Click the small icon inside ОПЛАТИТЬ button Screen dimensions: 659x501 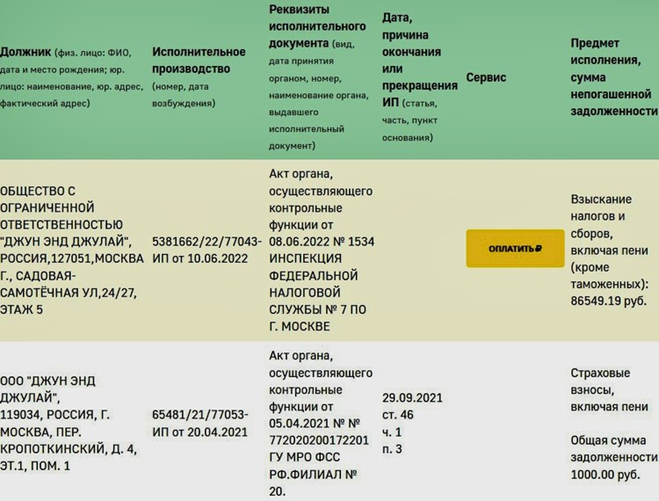(x=538, y=248)
